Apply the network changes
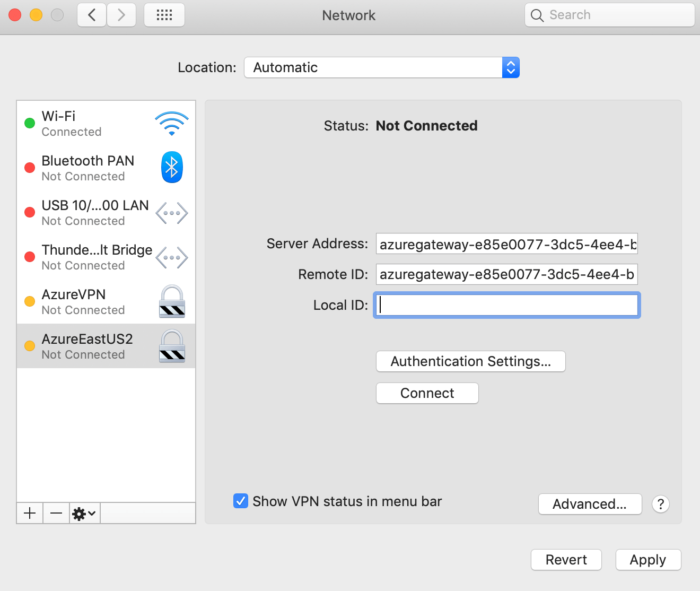The width and height of the screenshot is (700, 591). (x=648, y=560)
